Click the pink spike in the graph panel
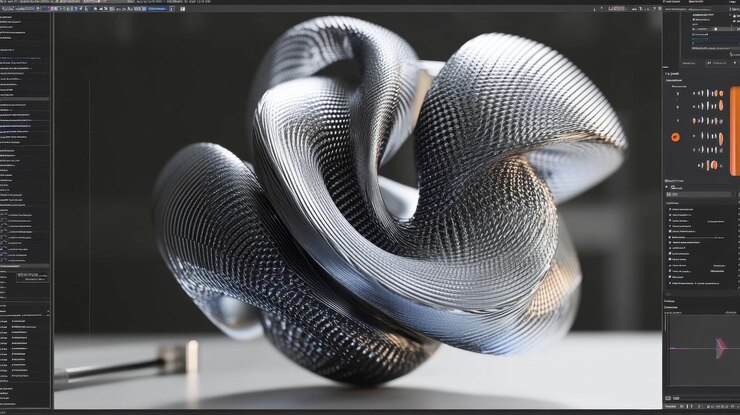740x415 pixels. pyautogui.click(x=721, y=348)
